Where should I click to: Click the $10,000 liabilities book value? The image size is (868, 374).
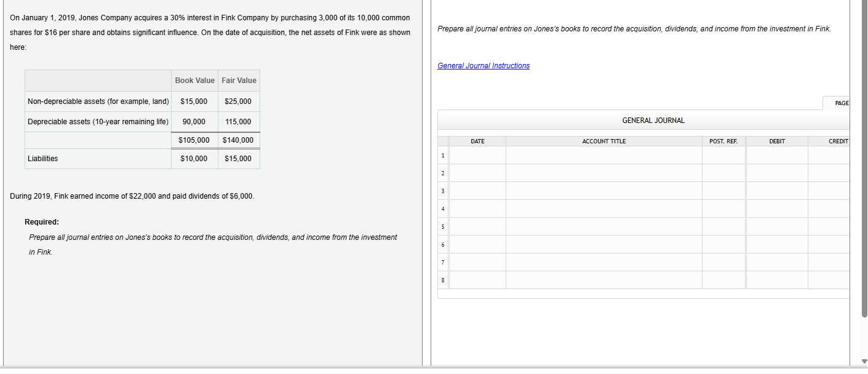tap(194, 159)
